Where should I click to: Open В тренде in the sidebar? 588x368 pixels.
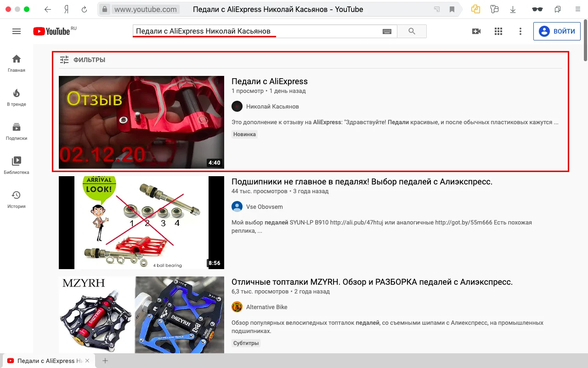click(17, 98)
